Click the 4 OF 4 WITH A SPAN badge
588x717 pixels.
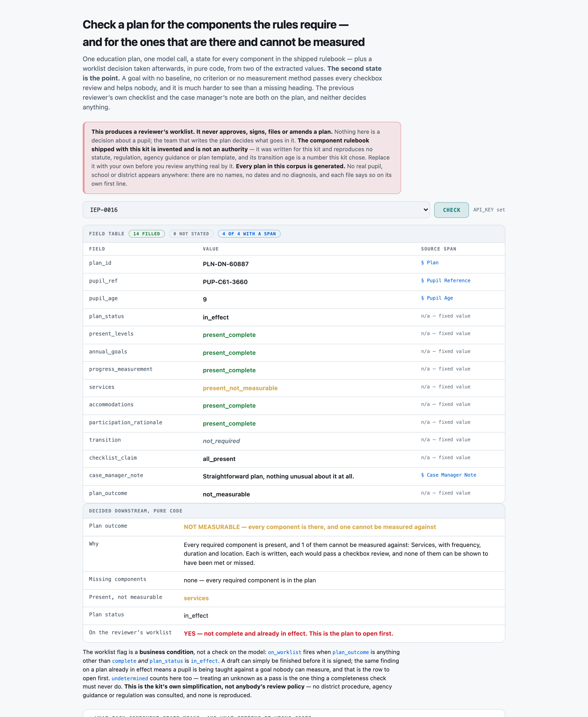pos(249,234)
